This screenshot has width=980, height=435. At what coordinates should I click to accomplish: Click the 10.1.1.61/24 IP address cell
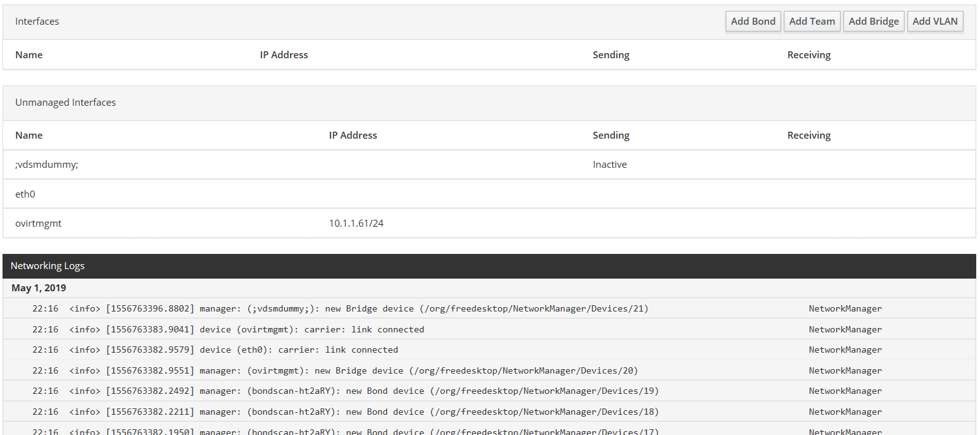(356, 224)
